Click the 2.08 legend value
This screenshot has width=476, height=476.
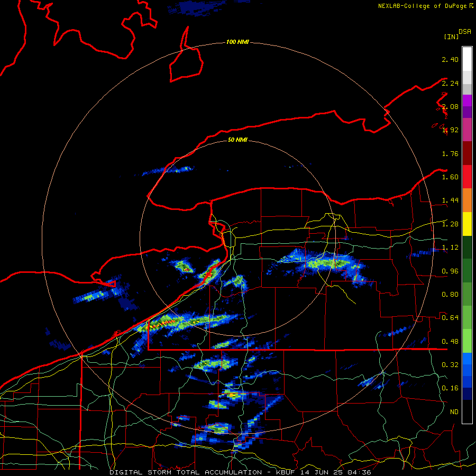point(450,106)
